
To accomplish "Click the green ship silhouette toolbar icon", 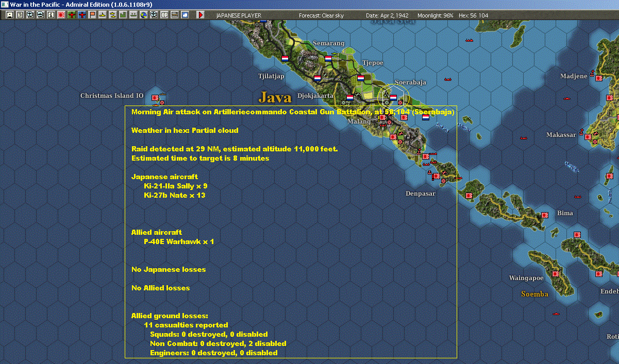I will pyautogui.click(x=133, y=15).
